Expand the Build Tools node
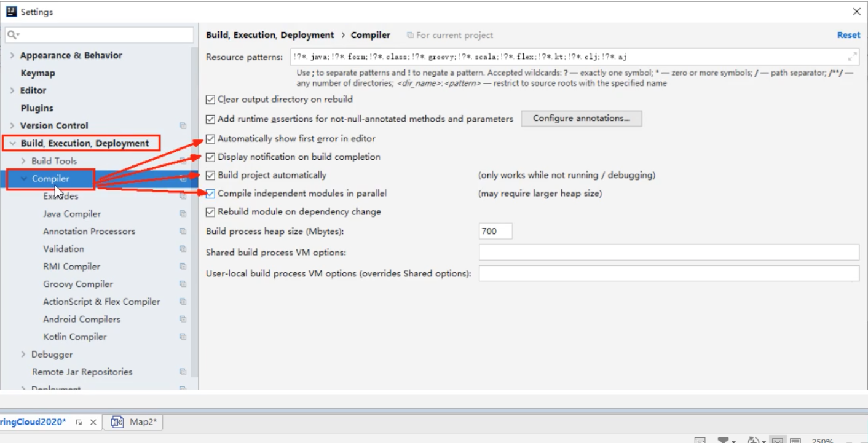The image size is (868, 443). 23,161
